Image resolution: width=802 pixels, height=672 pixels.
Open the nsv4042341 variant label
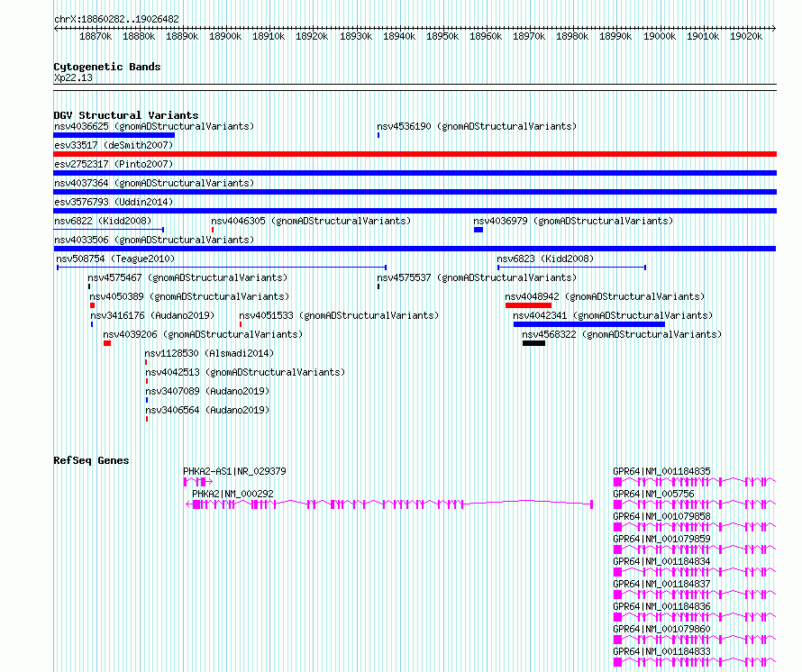coord(613,315)
